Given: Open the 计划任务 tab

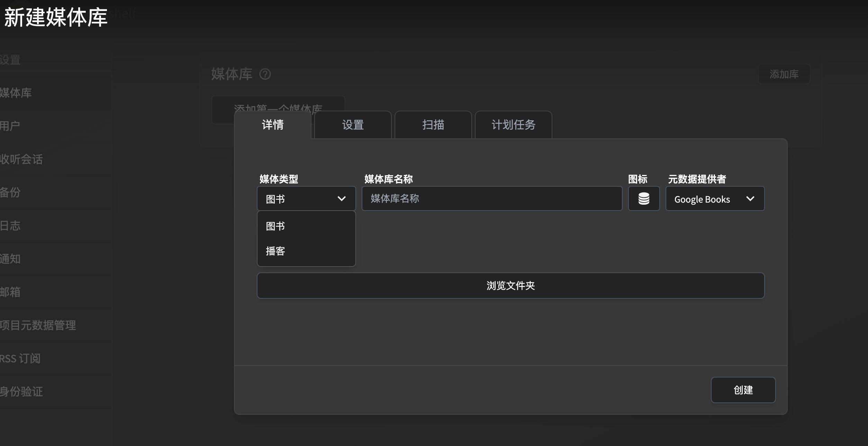Looking at the screenshot, I should [514, 125].
